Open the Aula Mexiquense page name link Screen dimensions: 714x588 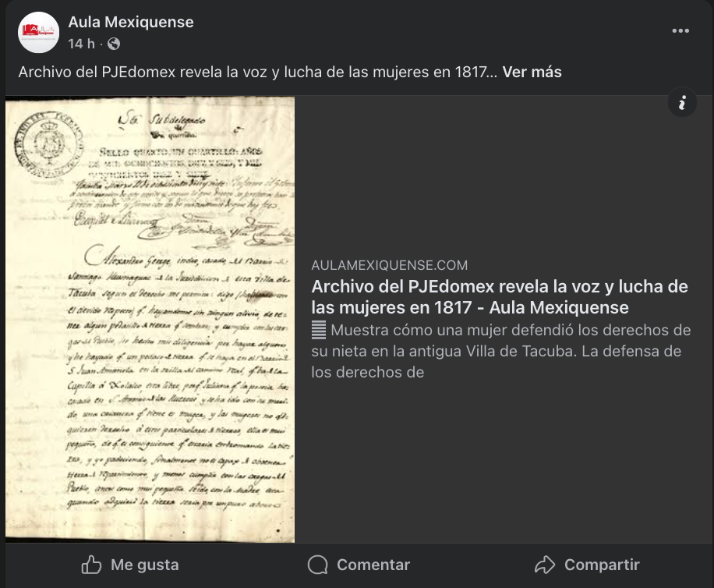(131, 22)
